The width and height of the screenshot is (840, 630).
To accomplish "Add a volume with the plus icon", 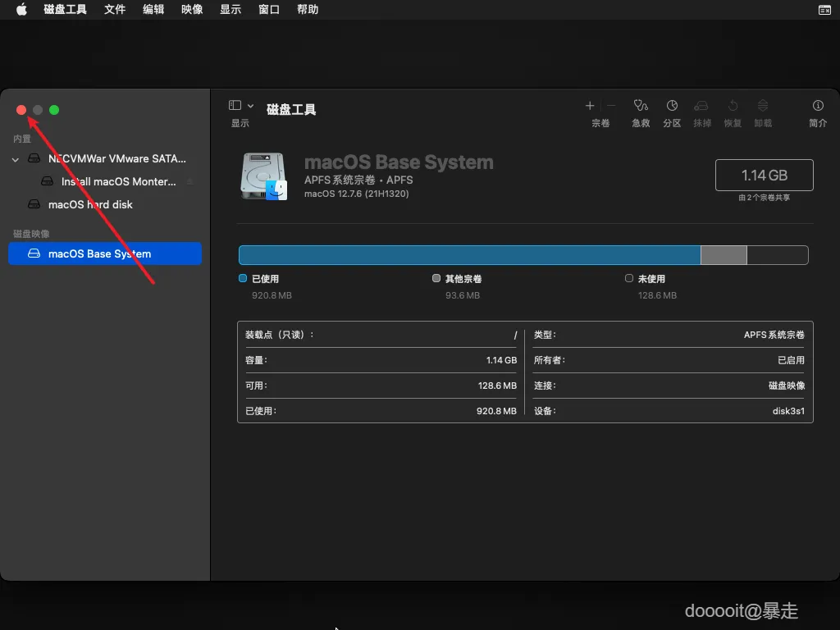I will tap(590, 106).
